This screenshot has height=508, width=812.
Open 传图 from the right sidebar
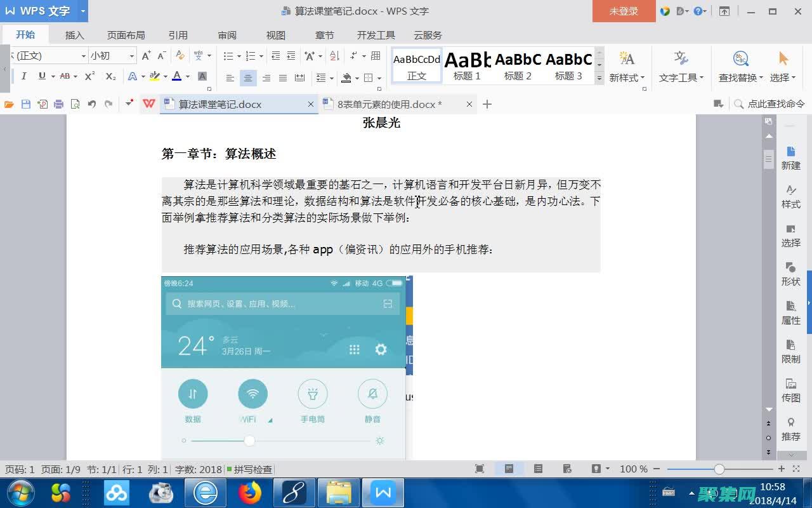coord(790,390)
